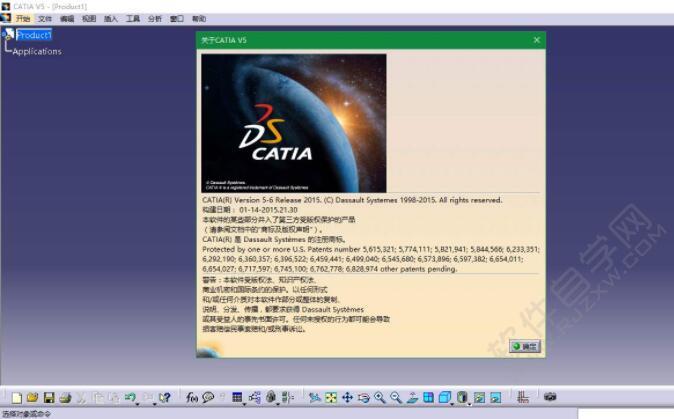This screenshot has height=419, width=674.
Task: Open the Capture camera tool
Action: click(x=550, y=397)
